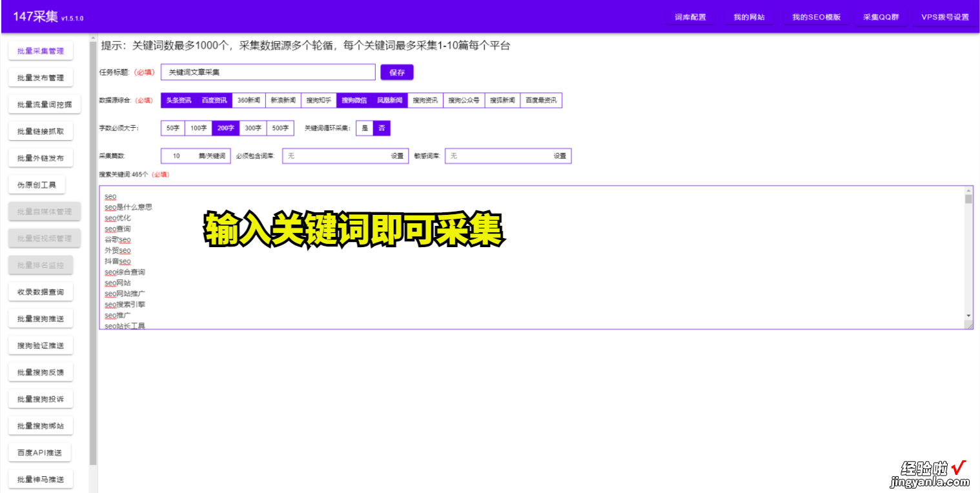Open 批量搜狗绑站 in the sidebar
Image resolution: width=980 pixels, height=493 pixels.
41,426
